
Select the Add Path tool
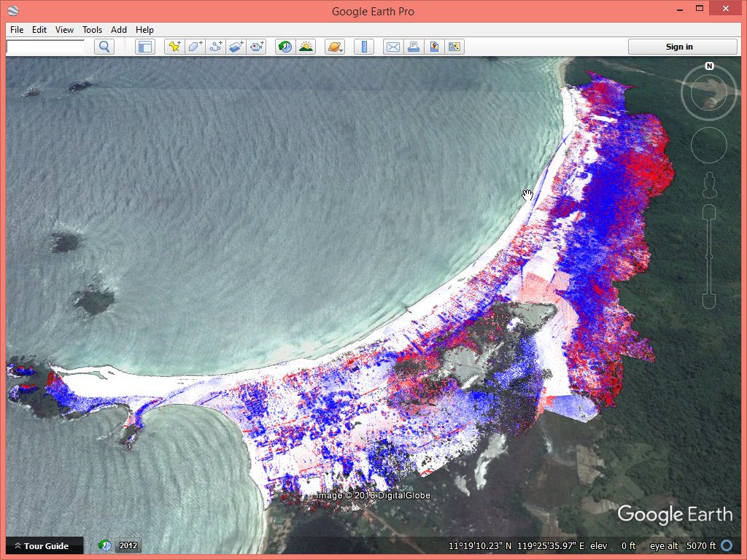215,47
